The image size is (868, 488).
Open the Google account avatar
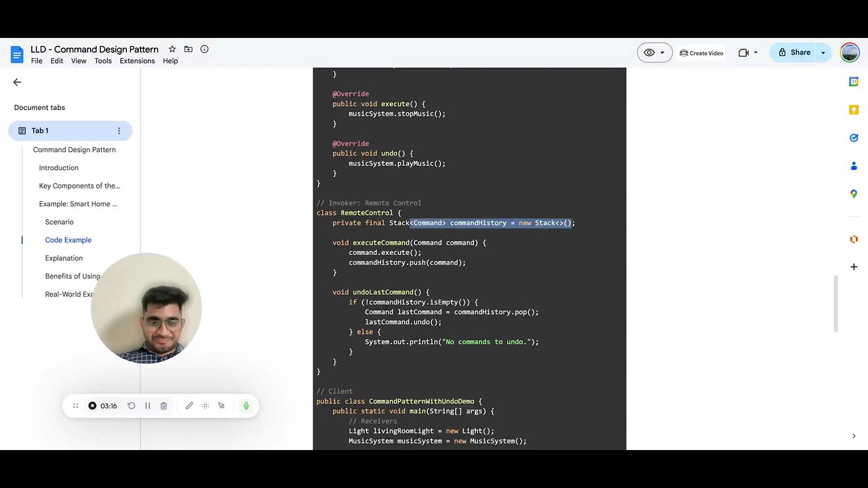pos(850,53)
